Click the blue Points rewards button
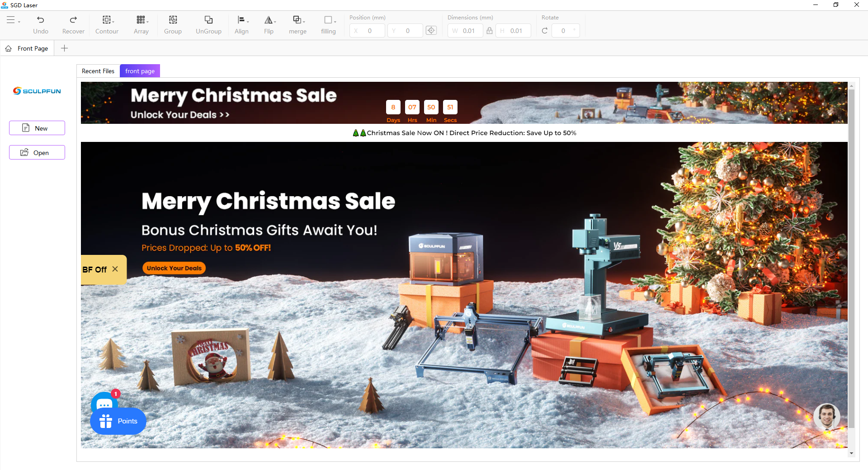 (x=118, y=421)
